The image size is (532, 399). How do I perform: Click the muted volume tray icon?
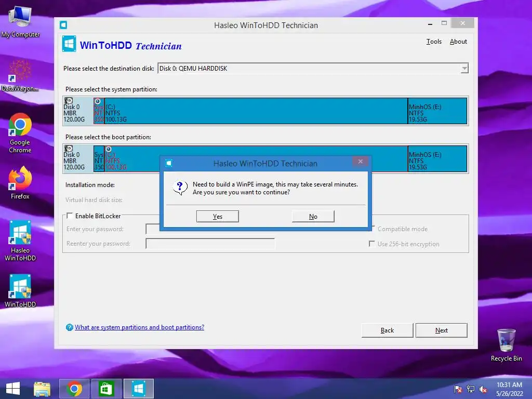[x=483, y=389]
